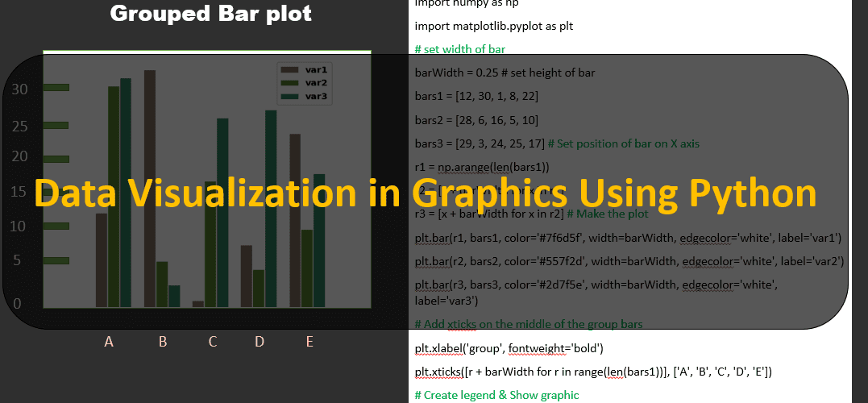Click the y-axis tick label 25
Viewport: 868px width, 403px height.
[x=19, y=127]
